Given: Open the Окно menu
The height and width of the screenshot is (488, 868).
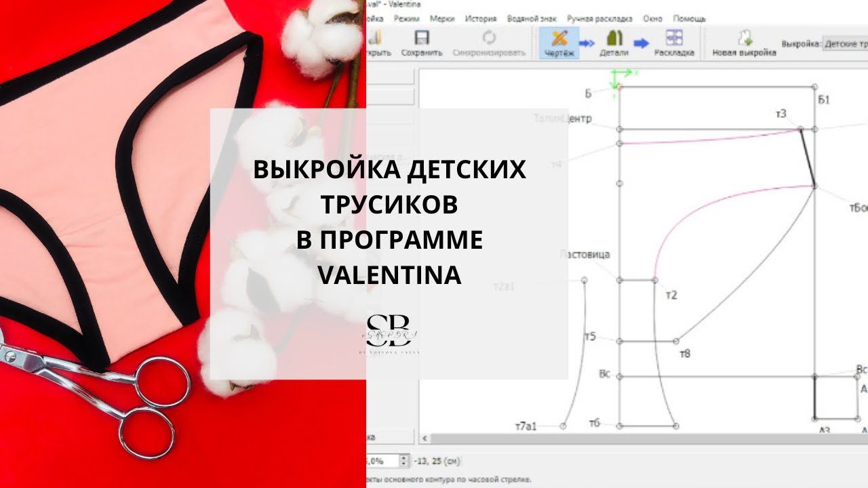Looking at the screenshot, I should pyautogui.click(x=653, y=19).
